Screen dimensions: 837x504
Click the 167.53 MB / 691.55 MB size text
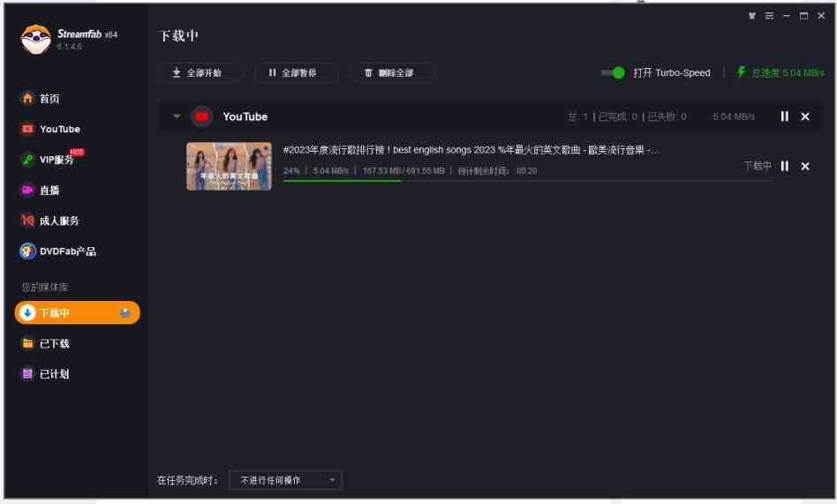tap(403, 171)
